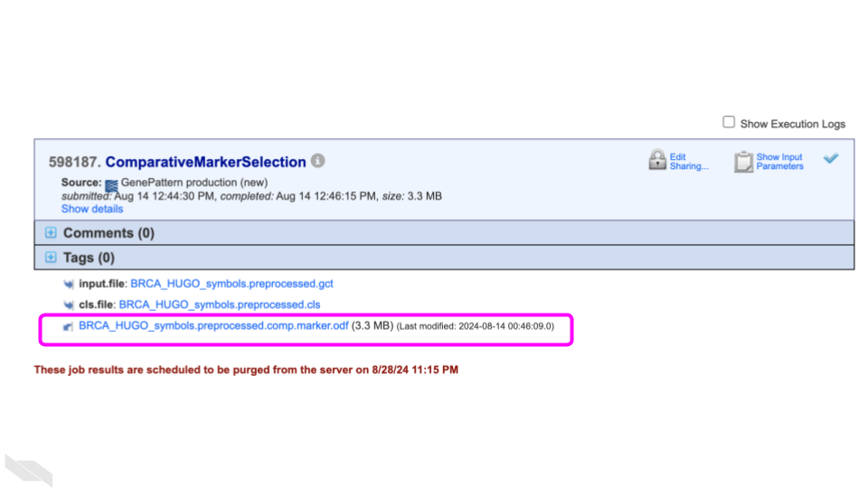Click the GenePattern production source icon

click(x=111, y=184)
